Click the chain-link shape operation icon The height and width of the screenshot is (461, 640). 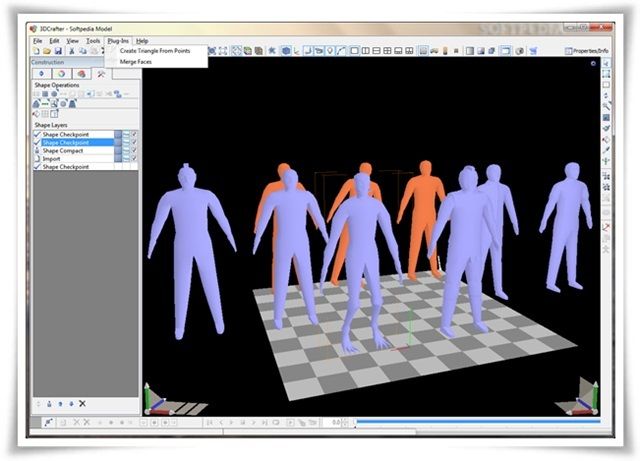118,94
